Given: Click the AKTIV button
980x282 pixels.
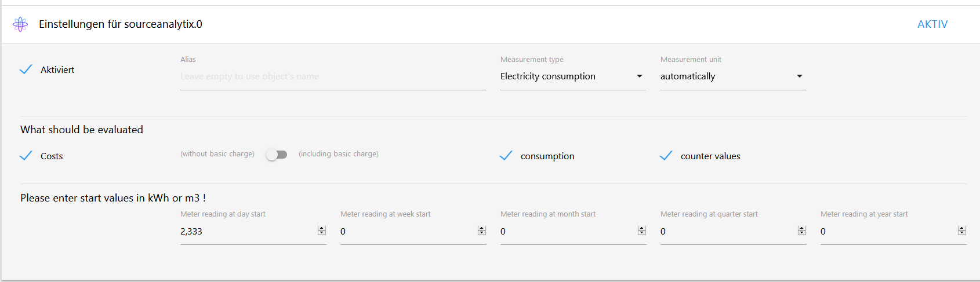Looking at the screenshot, I should point(932,24).
